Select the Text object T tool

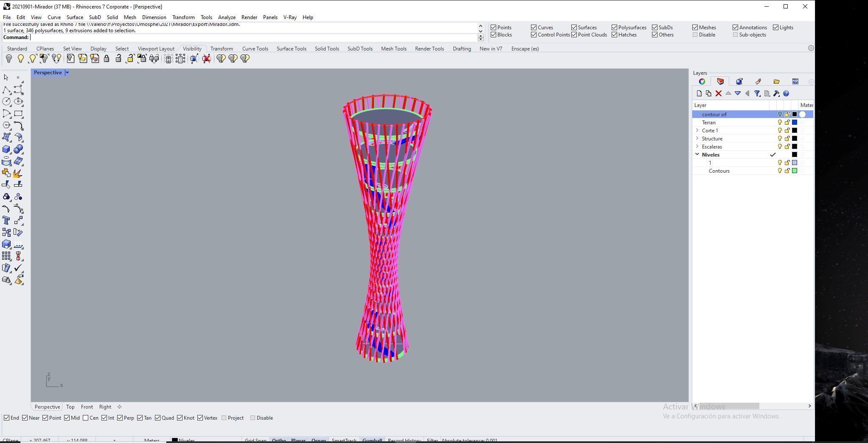coord(6,220)
